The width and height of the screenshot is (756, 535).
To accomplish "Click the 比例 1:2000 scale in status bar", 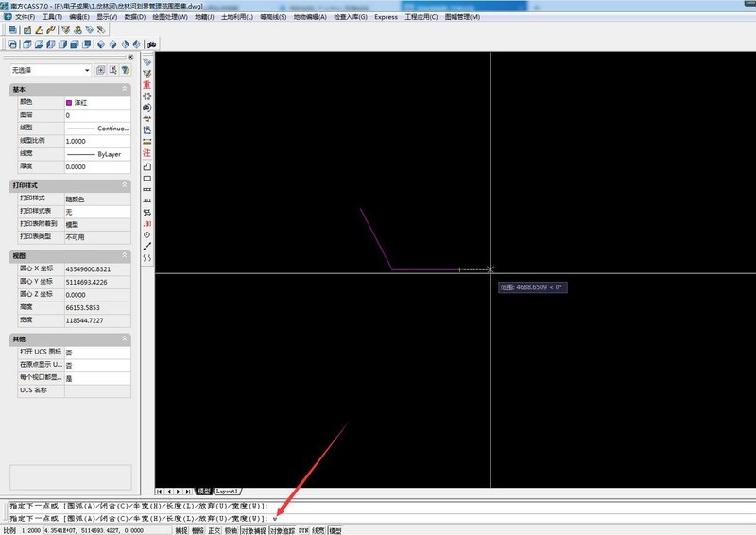I will (x=22, y=530).
